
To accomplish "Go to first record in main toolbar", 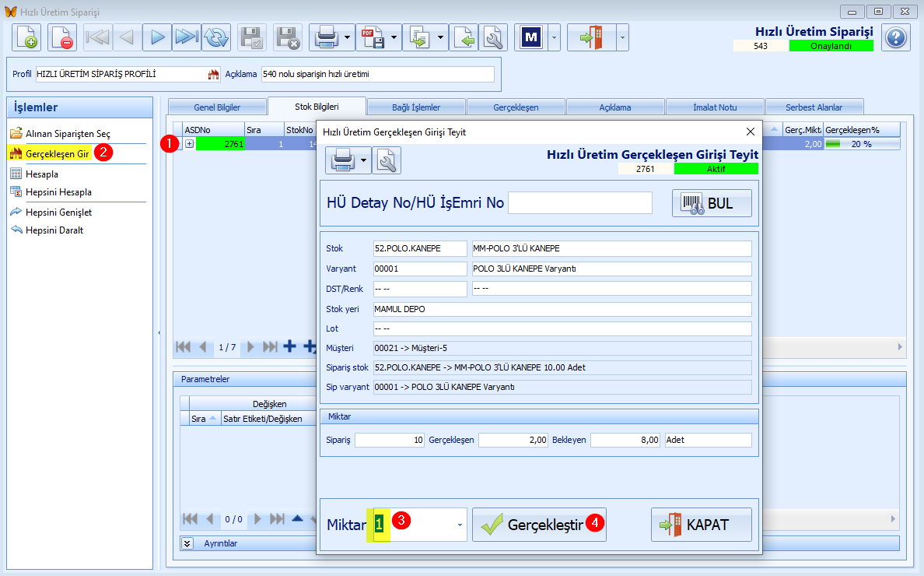I will 98,37.
